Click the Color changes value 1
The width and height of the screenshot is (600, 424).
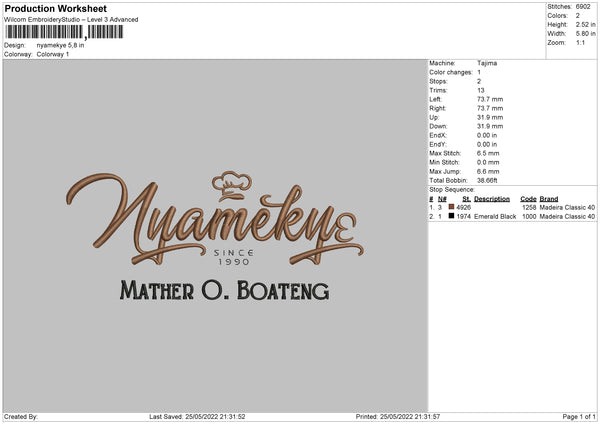point(479,72)
